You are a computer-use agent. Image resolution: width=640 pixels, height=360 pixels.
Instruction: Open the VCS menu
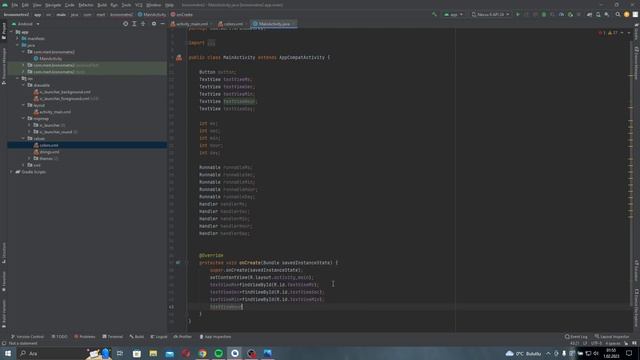pyautogui.click(x=139, y=5)
